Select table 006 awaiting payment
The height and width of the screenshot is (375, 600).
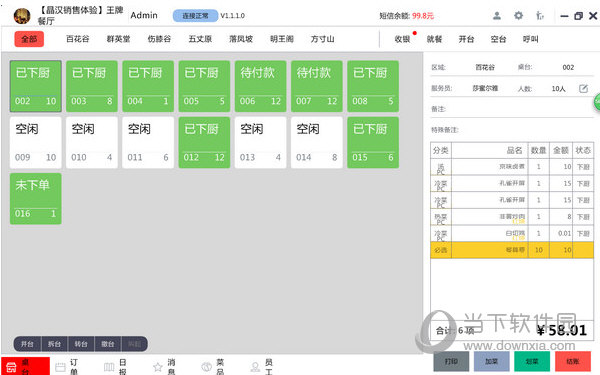pyautogui.click(x=261, y=86)
